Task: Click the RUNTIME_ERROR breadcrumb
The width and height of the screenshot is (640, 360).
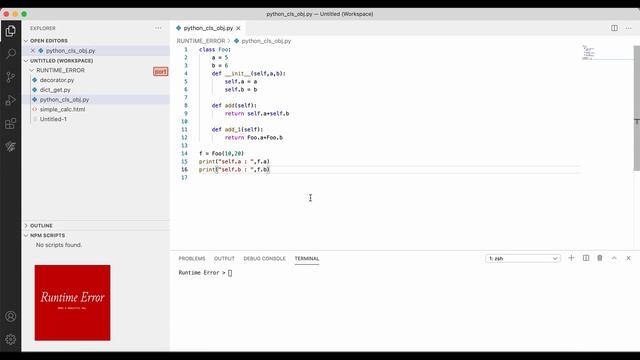Action: tap(201, 41)
